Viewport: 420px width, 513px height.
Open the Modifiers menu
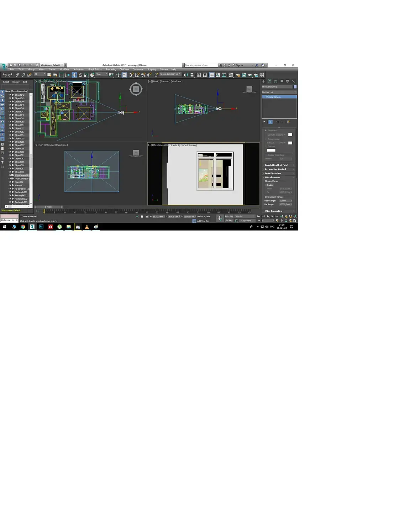tap(64, 69)
